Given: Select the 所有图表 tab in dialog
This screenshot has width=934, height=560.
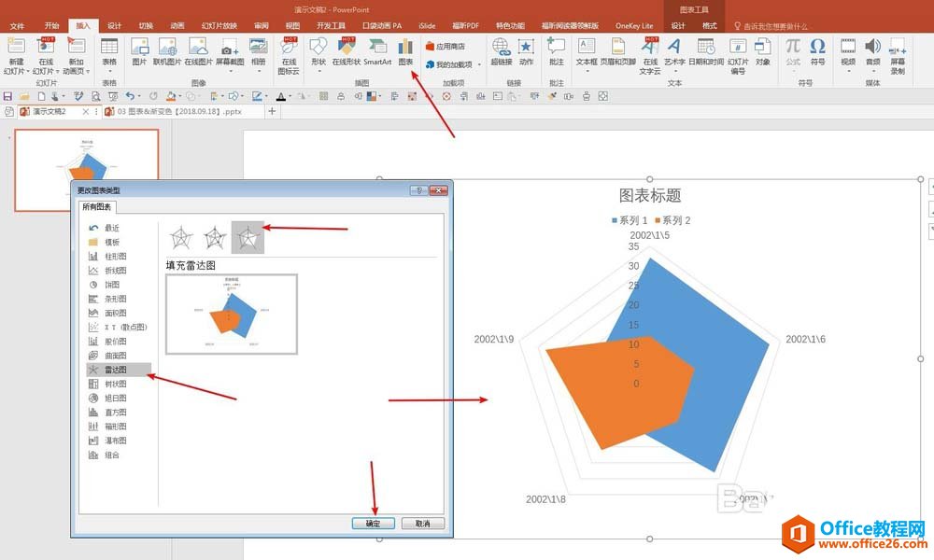Looking at the screenshot, I should coord(97,206).
